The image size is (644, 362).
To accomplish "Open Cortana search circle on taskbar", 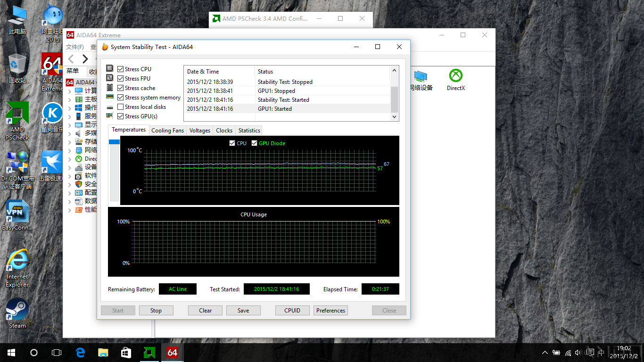I will (x=34, y=353).
